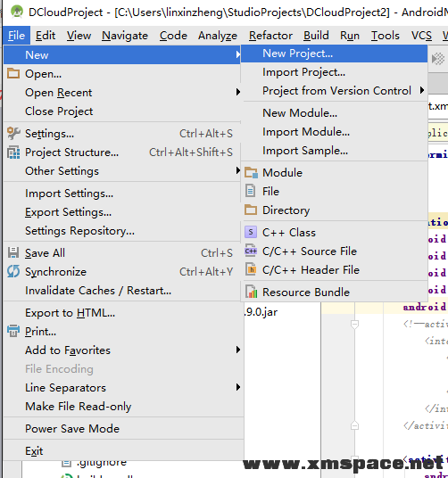Screen dimensions: 448x478
Task: Open the Refactor menu
Action: pos(270,36)
